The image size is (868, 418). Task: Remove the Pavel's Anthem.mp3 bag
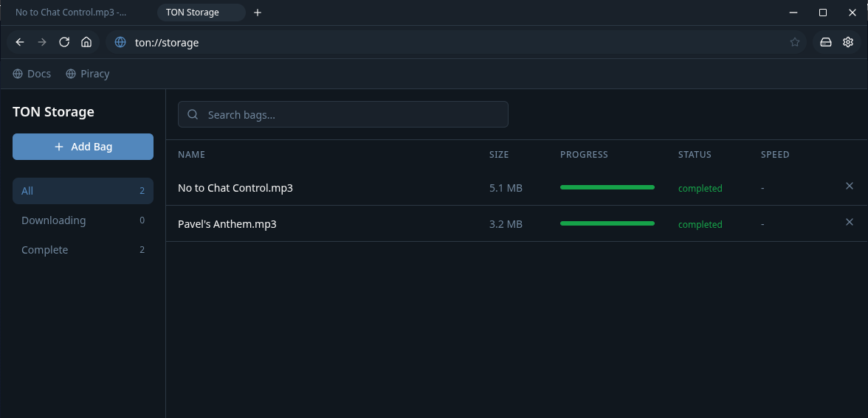[849, 223]
